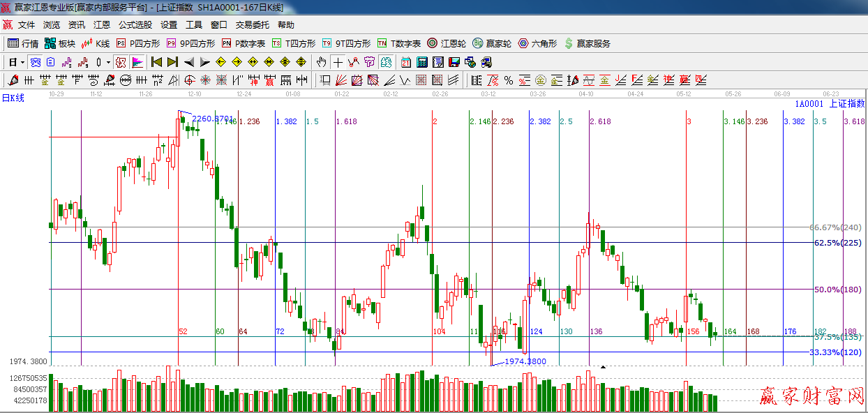Toggle the crosshair cursor button

338,62
